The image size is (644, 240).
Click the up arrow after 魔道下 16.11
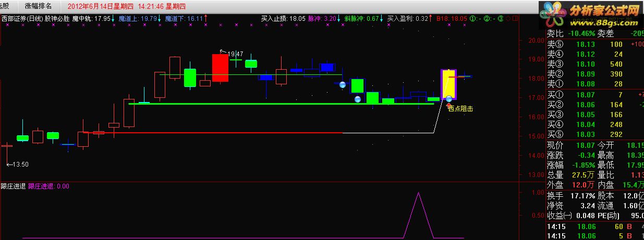[206, 18]
